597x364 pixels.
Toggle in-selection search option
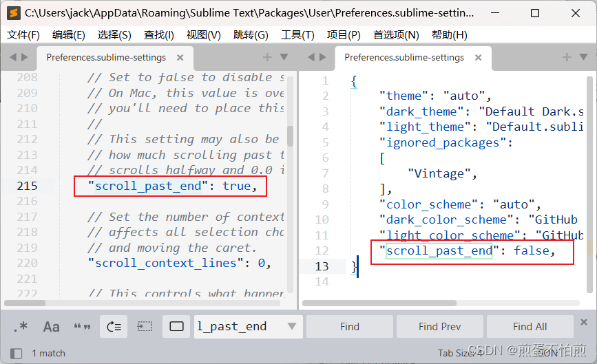(145, 326)
